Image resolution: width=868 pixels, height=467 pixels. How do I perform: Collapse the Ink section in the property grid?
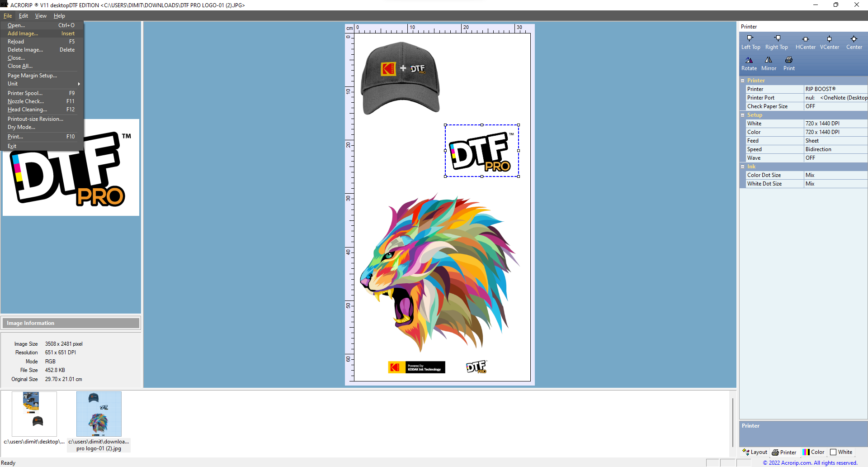tap(743, 167)
